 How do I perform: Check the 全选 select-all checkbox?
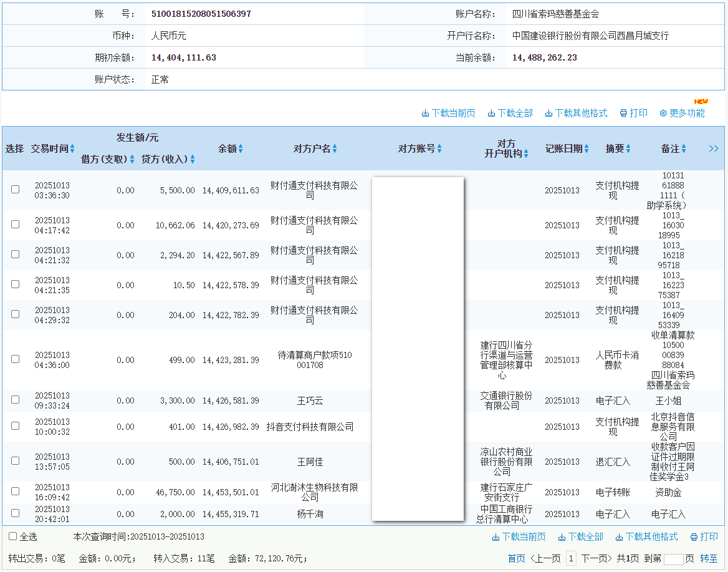coord(13,536)
